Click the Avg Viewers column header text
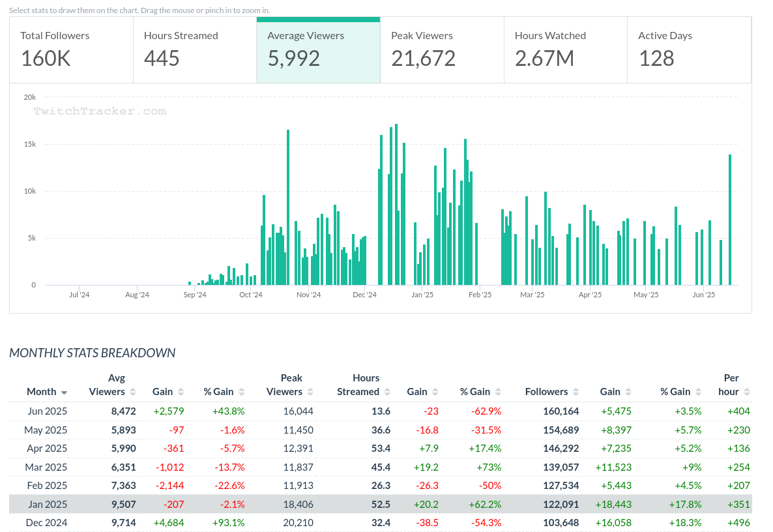 (107, 385)
